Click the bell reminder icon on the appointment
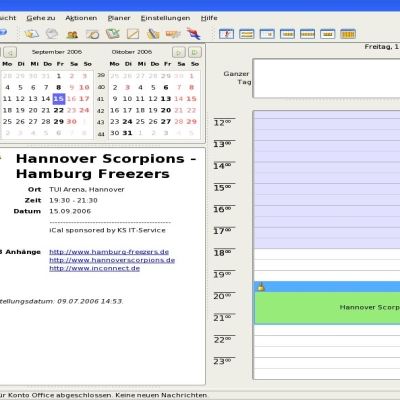The image size is (400, 400). point(261,287)
